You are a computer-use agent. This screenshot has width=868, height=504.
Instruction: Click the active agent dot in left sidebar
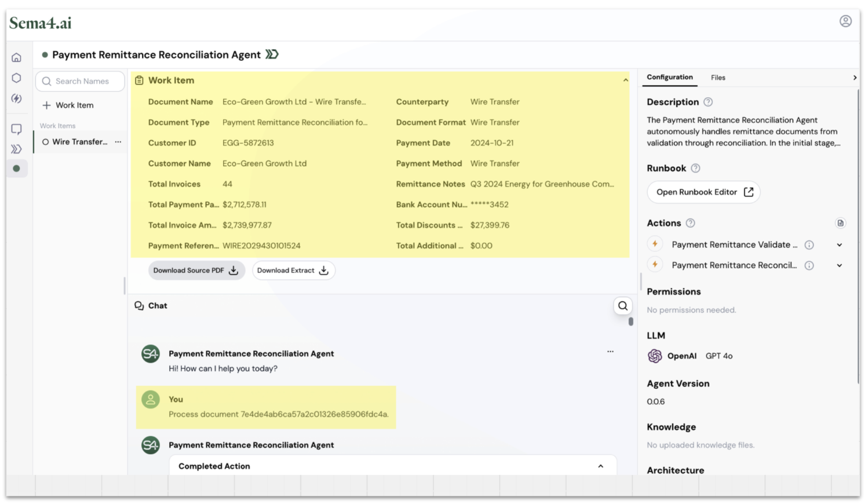point(17,169)
